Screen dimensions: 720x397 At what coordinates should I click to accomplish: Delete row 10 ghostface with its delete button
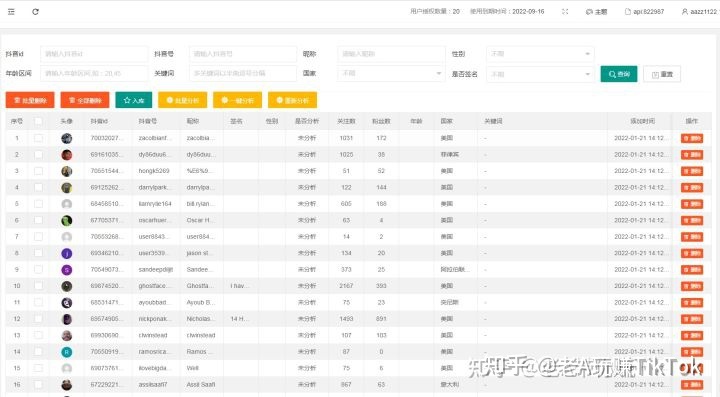coord(692,286)
